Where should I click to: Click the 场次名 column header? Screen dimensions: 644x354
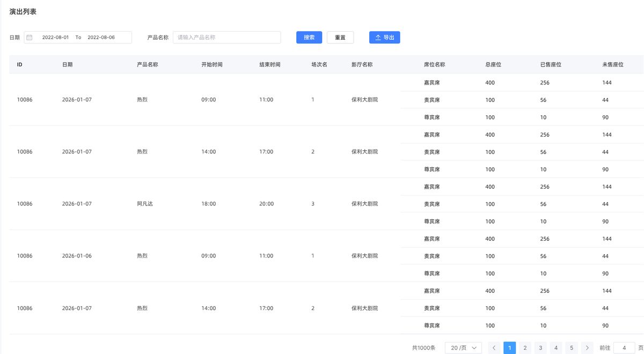coord(319,64)
